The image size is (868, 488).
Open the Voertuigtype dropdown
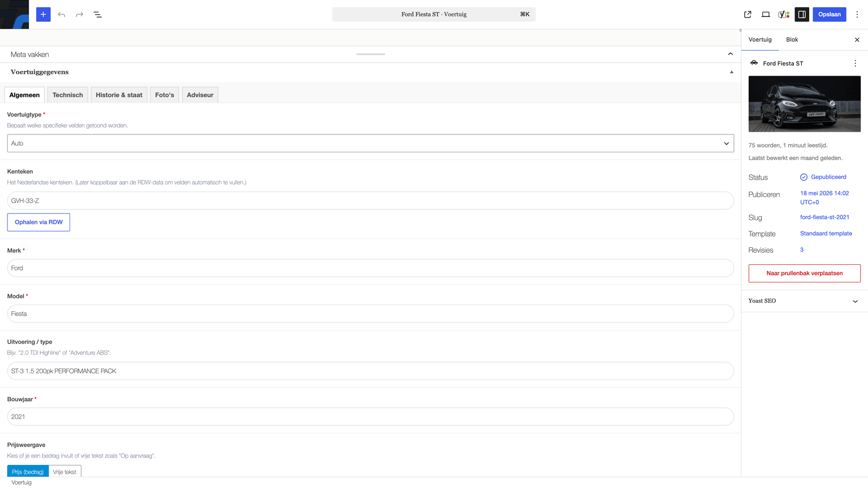click(x=371, y=143)
